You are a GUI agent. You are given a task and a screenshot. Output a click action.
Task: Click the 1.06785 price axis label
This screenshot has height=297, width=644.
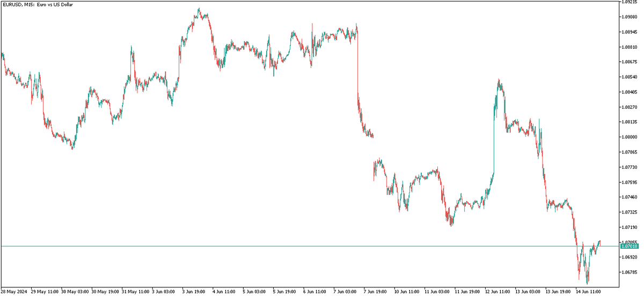(630, 272)
